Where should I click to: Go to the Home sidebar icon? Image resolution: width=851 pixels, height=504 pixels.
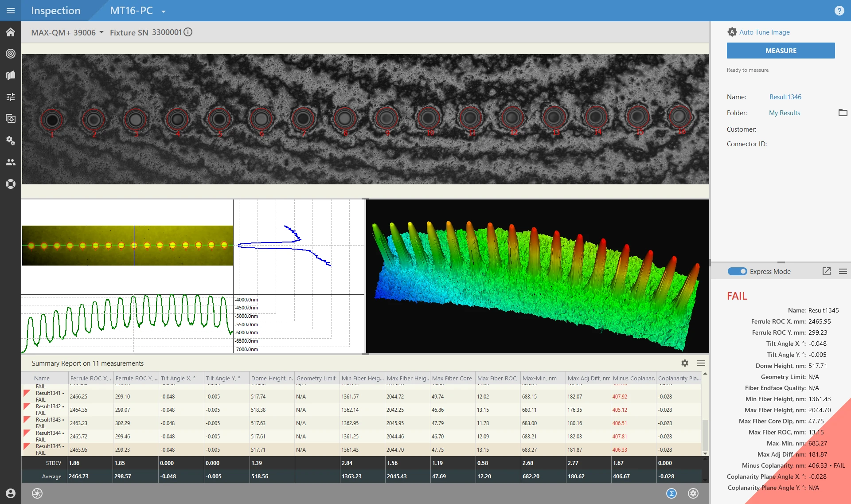[11, 32]
